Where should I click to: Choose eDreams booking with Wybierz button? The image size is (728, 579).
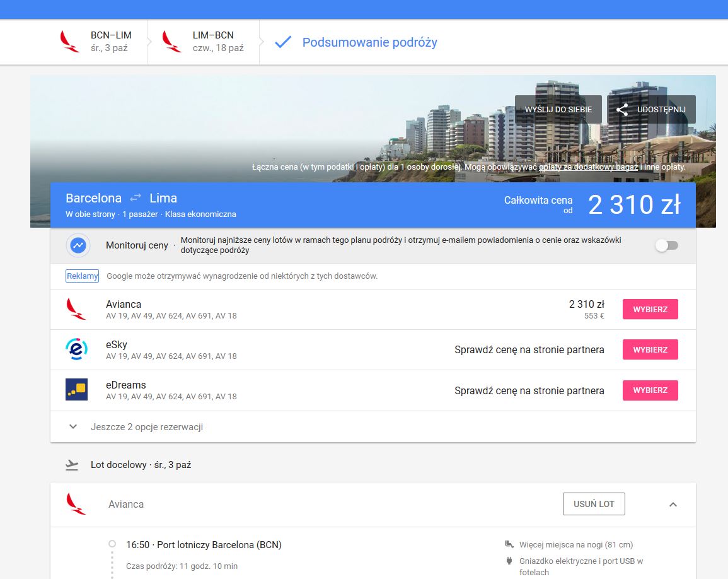pos(650,390)
